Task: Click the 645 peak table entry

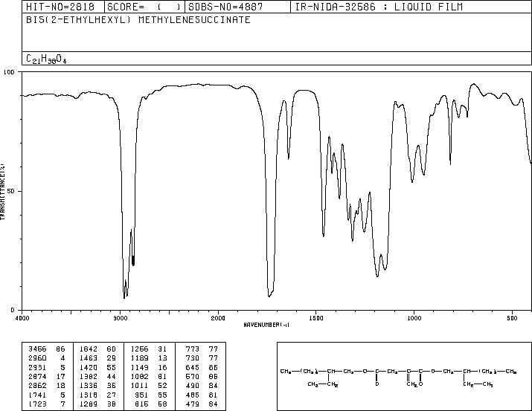Action: tap(202, 367)
